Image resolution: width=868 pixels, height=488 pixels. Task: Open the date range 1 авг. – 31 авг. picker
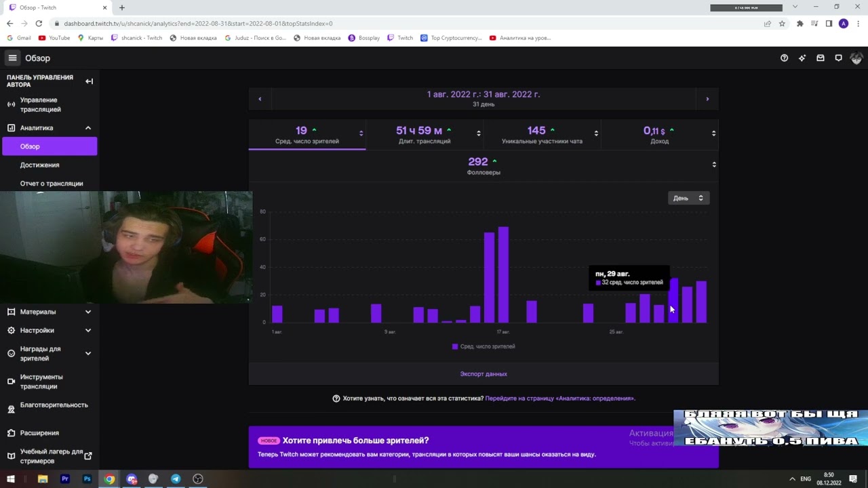click(x=484, y=99)
